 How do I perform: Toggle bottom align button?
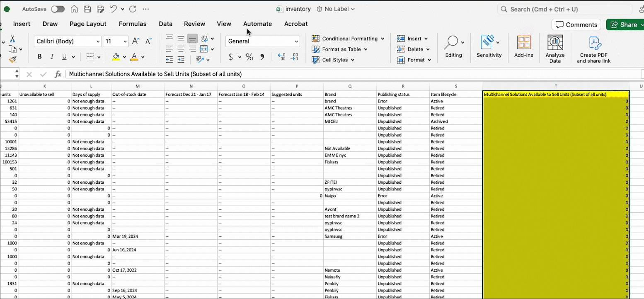tap(192, 39)
